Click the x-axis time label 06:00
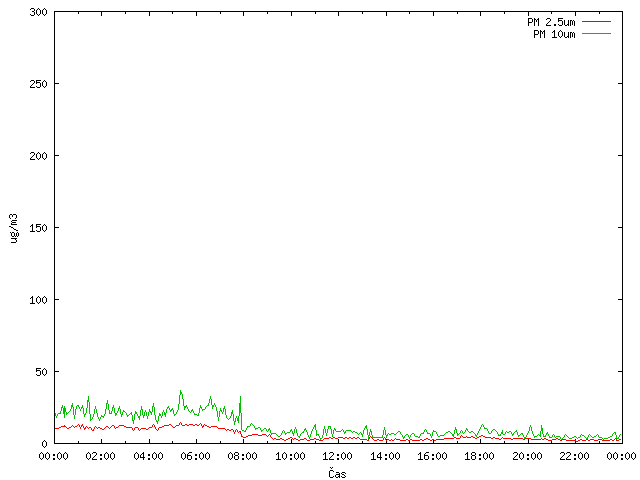The width and height of the screenshot is (640, 480). 196,456
